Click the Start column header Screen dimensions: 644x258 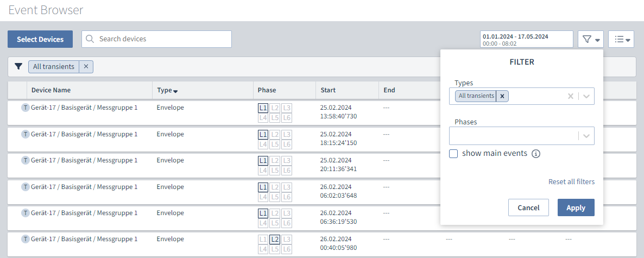click(x=328, y=90)
